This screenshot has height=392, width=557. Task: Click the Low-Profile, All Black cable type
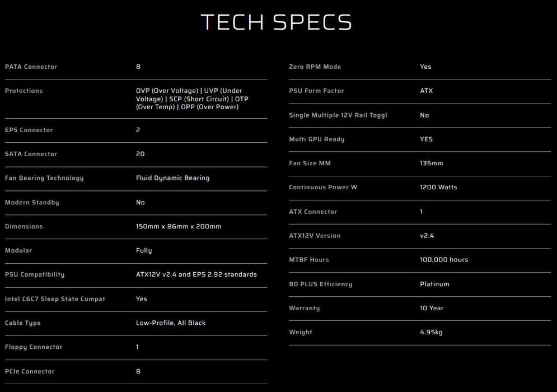point(171,323)
